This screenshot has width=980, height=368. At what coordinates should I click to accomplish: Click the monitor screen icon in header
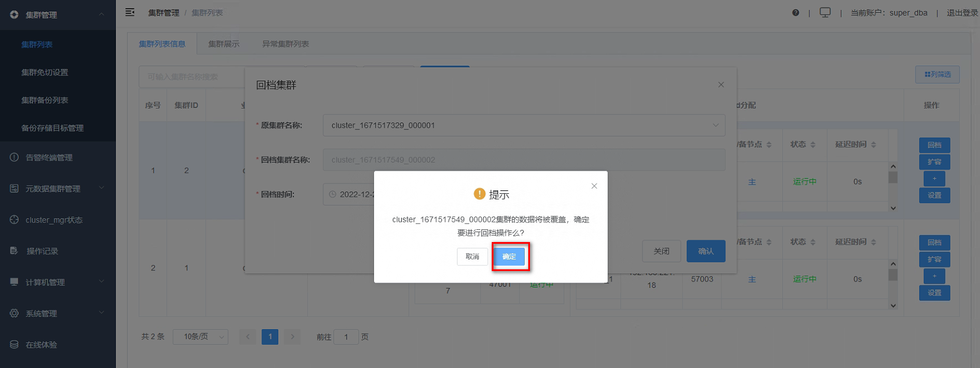click(x=825, y=12)
